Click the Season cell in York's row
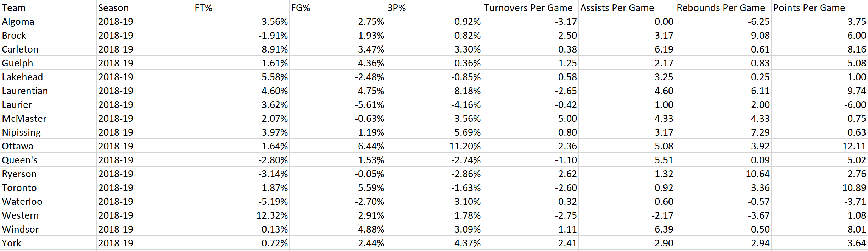 pos(116,243)
